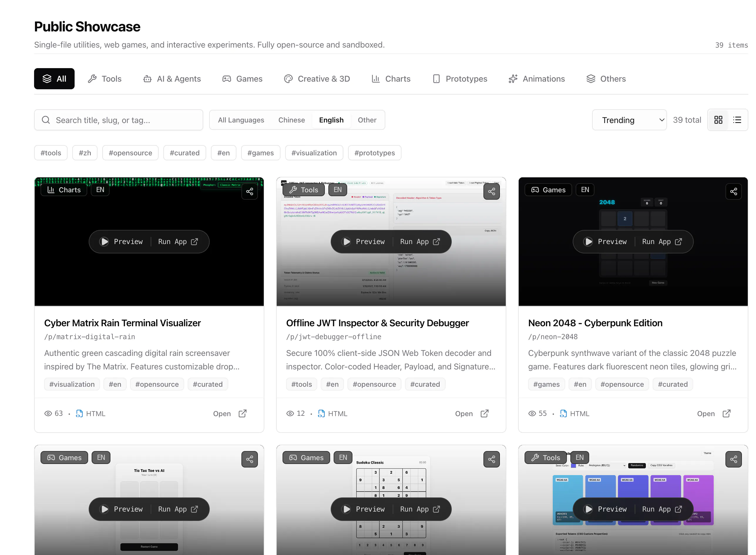The image size is (756, 555).
Task: Share the Offline JWT Inspector card
Action: [x=491, y=191]
